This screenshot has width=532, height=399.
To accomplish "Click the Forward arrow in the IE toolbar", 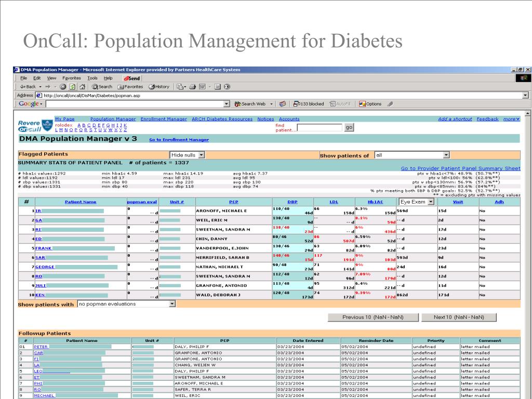I will click(x=48, y=87).
